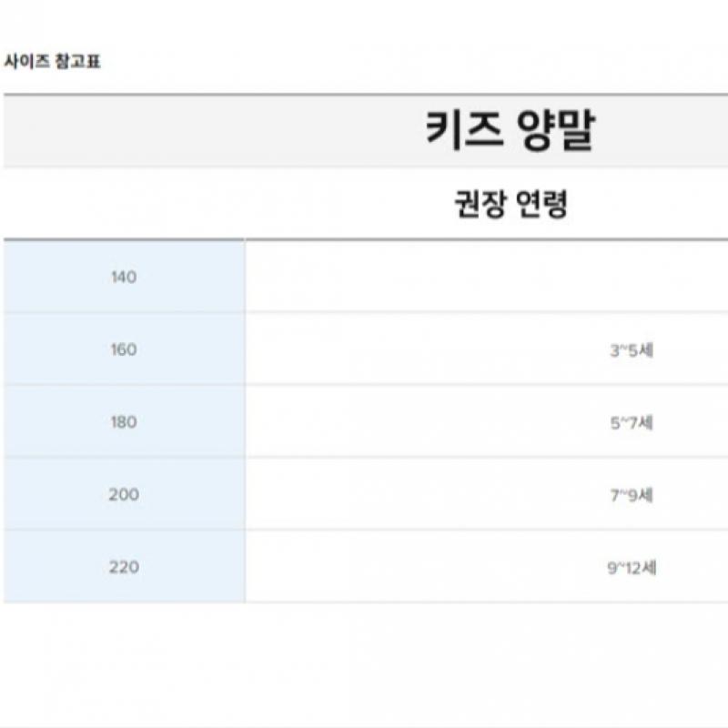Select the 키즈 양말 table header
The image size is (728, 728).
[x=510, y=132]
